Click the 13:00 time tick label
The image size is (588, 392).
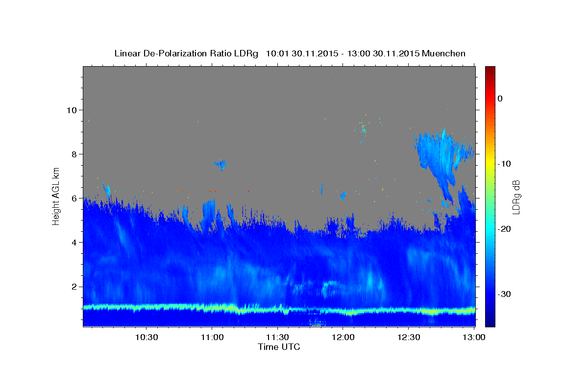click(473, 337)
